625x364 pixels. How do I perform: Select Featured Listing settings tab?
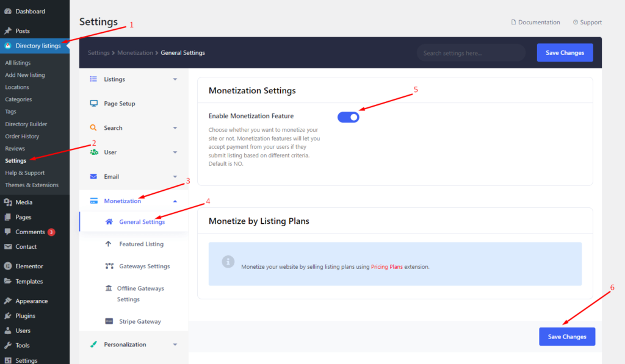pos(141,244)
